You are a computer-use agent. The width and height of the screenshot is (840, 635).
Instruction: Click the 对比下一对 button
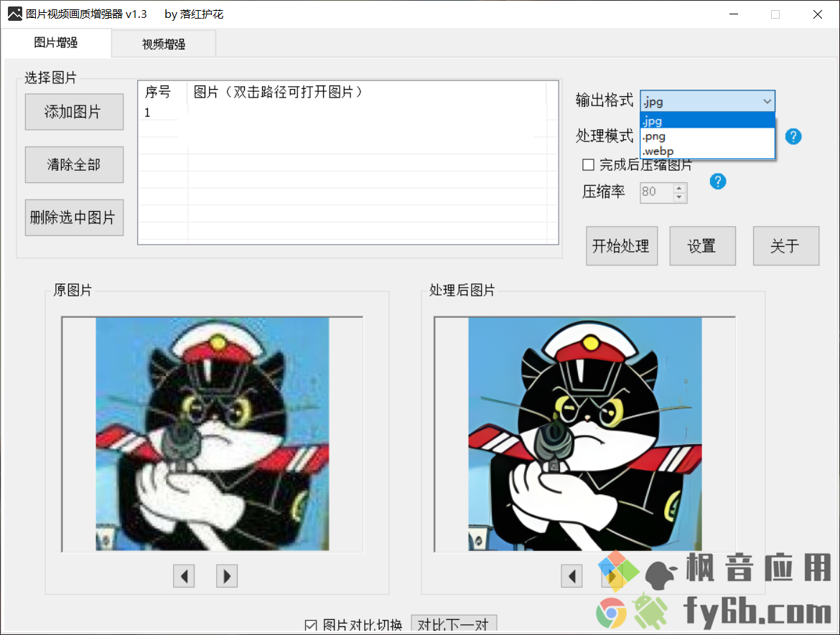pyautogui.click(x=454, y=625)
